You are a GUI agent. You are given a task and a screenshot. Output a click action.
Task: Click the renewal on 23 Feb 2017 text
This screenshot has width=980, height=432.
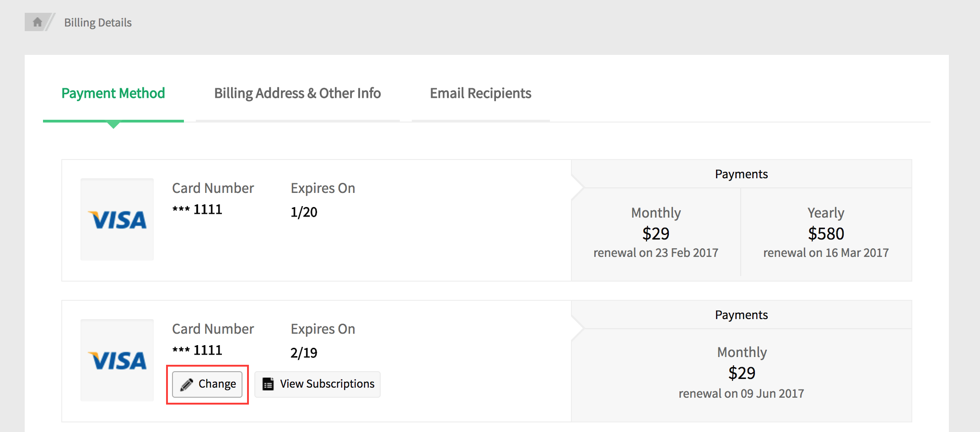tap(656, 253)
